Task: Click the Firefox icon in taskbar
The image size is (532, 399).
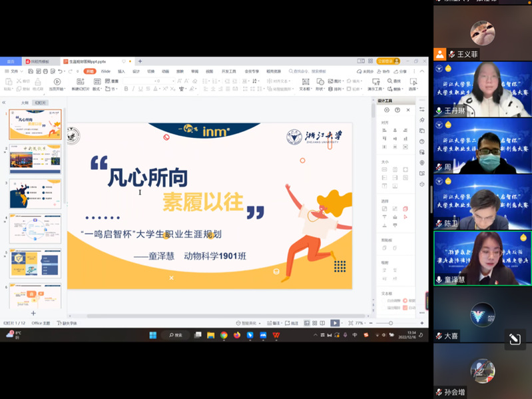Action: 237,335
